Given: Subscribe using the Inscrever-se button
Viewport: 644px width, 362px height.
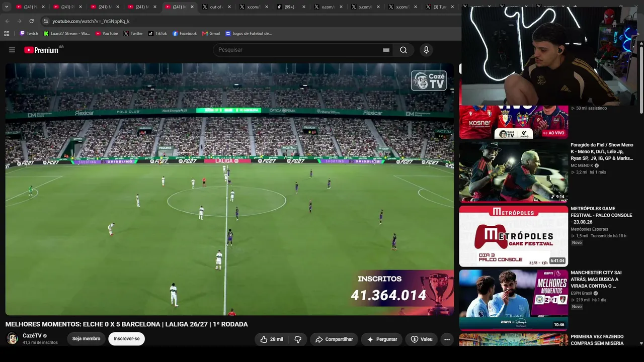Looking at the screenshot, I should 127,339.
